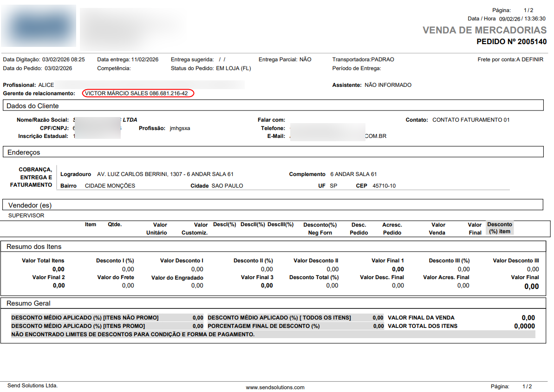Click the Transportadora PADRAO field

[363, 59]
